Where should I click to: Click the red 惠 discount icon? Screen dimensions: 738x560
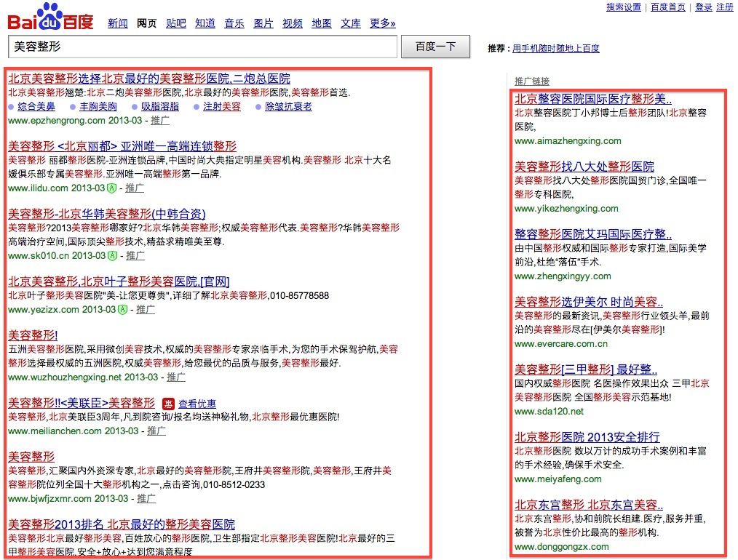tap(168, 404)
